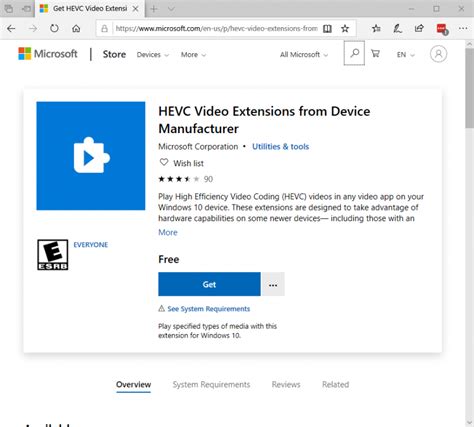Open browser settings and more ellipsis
Viewport: 474px width, 427px height.
pyautogui.click(x=463, y=29)
